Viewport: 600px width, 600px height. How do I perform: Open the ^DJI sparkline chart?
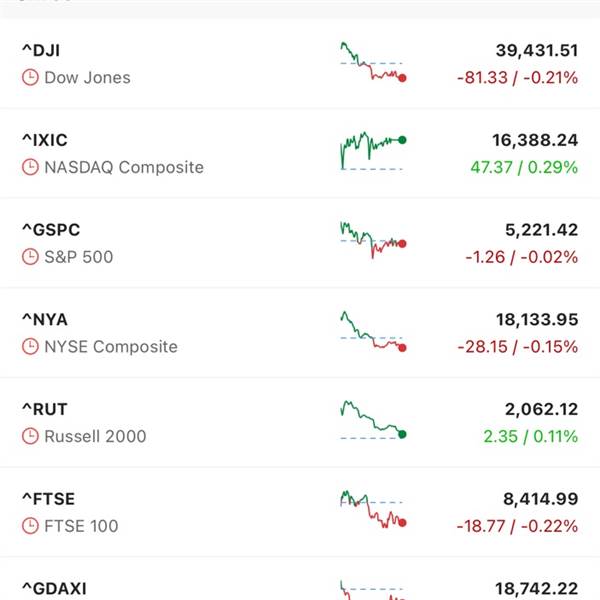(373, 62)
